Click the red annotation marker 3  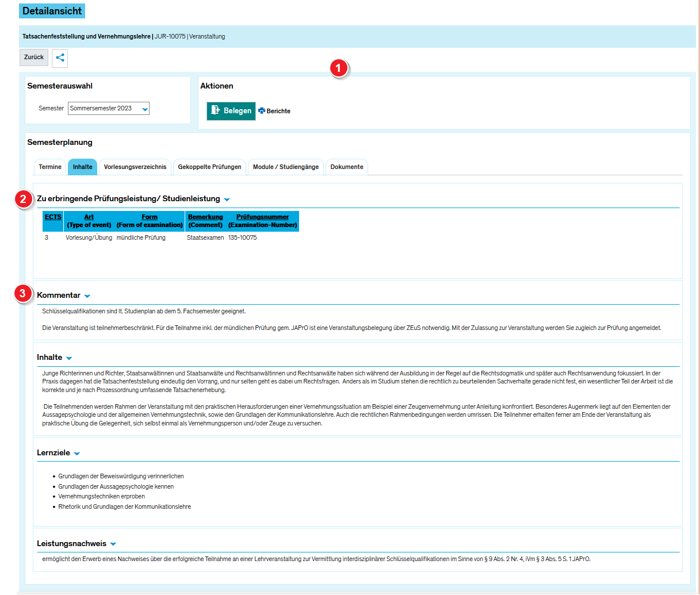pos(22,294)
